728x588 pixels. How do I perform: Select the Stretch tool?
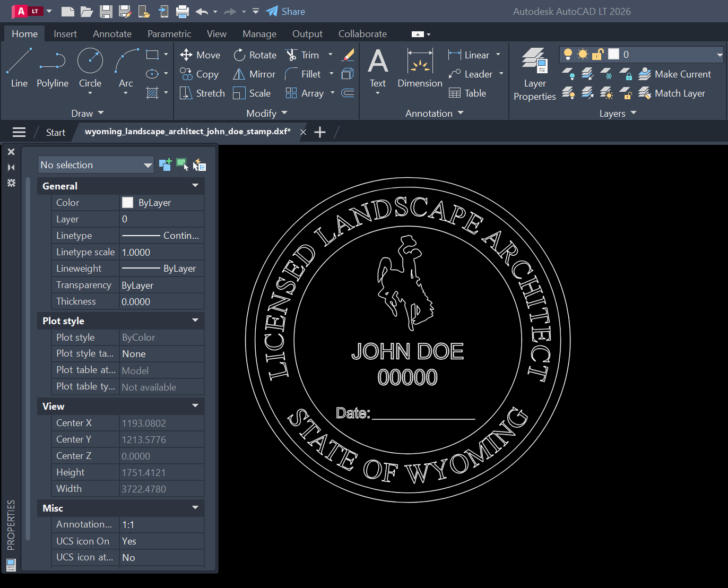pyautogui.click(x=202, y=93)
